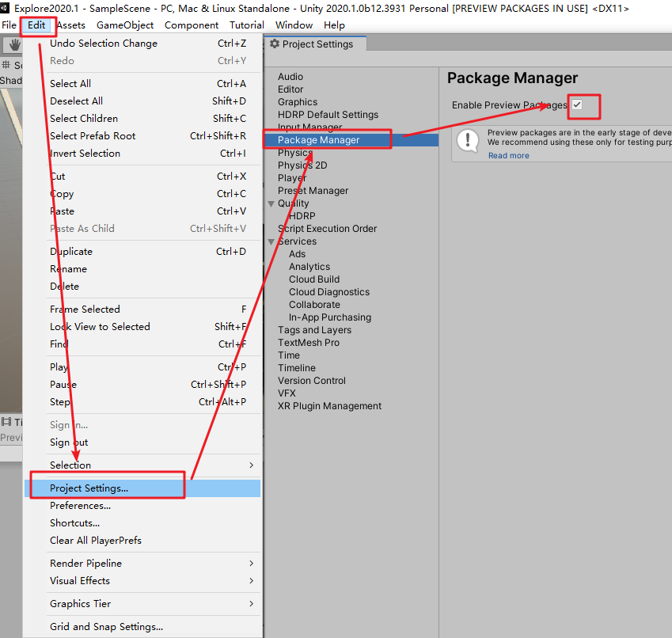The height and width of the screenshot is (638, 672).
Task: Select HDRP under Quality
Action: (302, 216)
